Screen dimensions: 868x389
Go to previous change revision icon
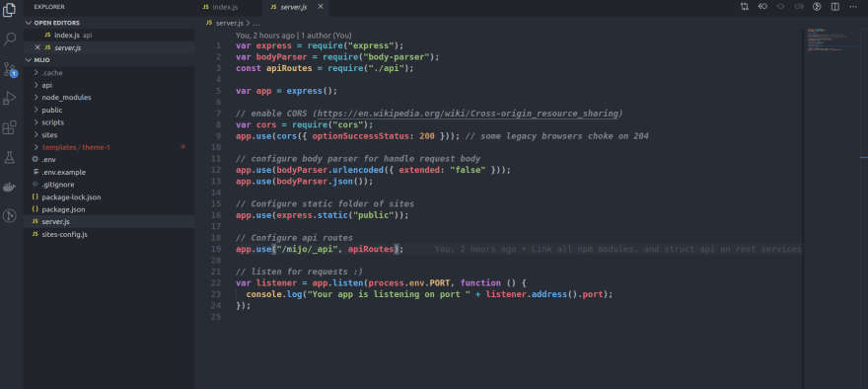pyautogui.click(x=762, y=7)
